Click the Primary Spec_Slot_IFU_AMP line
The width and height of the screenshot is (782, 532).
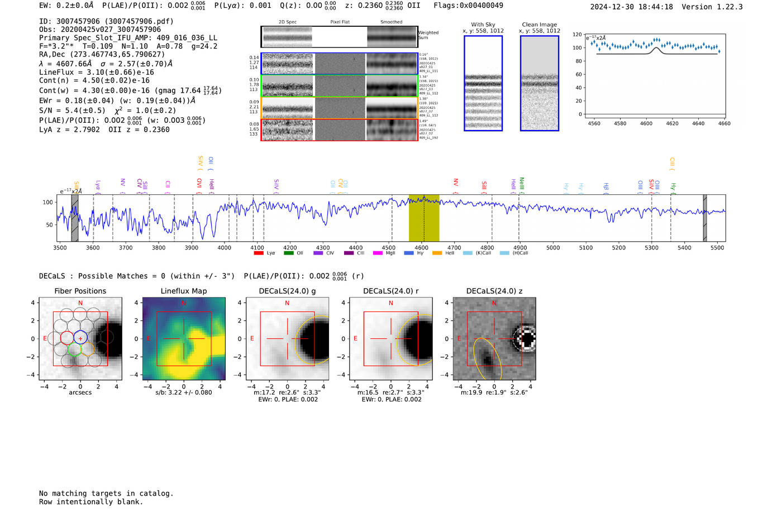128,38
